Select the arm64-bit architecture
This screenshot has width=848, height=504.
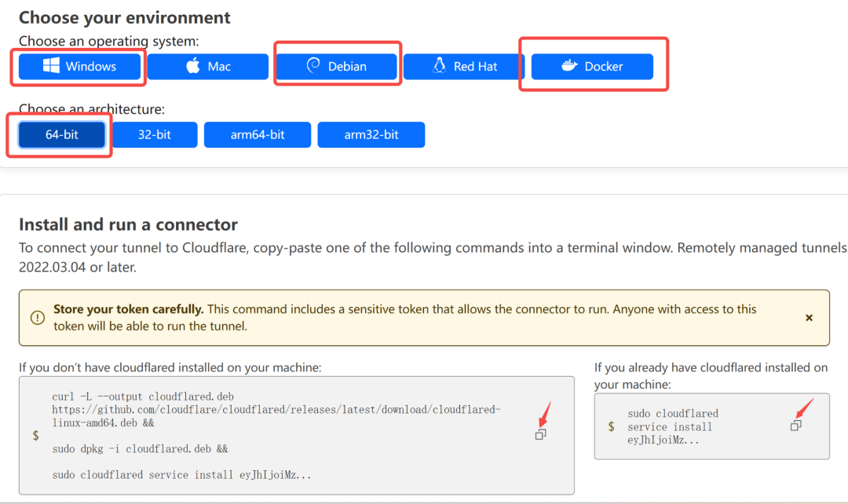click(x=258, y=134)
